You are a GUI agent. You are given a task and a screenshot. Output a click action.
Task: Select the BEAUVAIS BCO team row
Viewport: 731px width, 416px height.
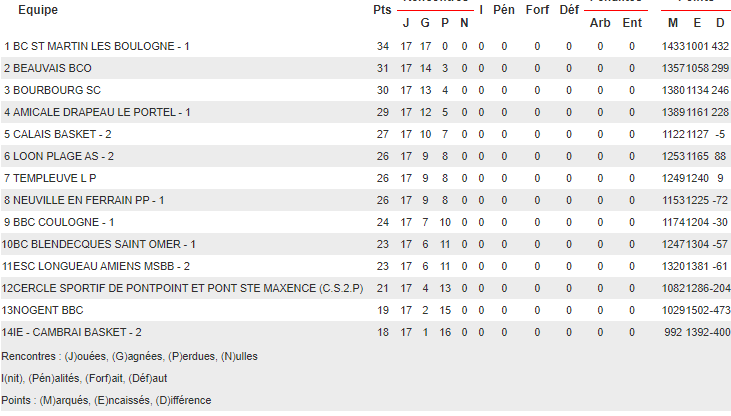click(52, 68)
